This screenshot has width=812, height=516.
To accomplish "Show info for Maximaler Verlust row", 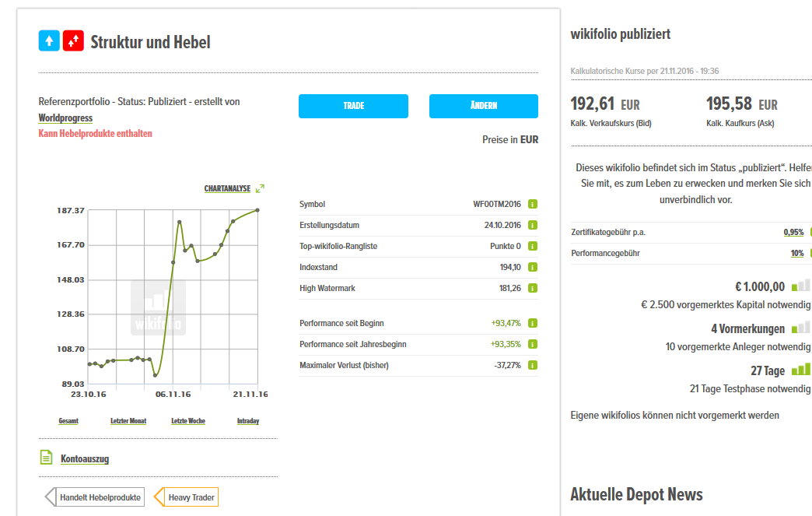I will coord(533,365).
